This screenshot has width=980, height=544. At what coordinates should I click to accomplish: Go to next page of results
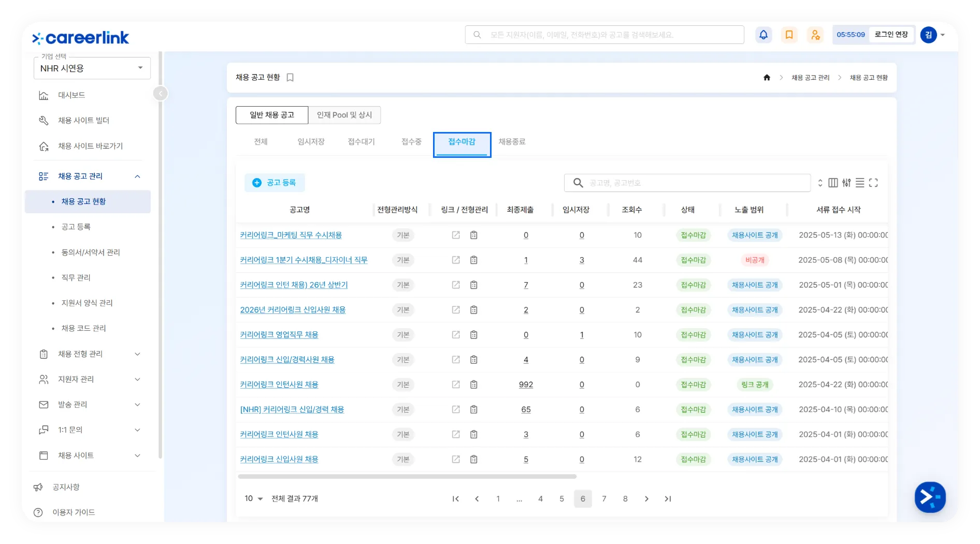646,499
